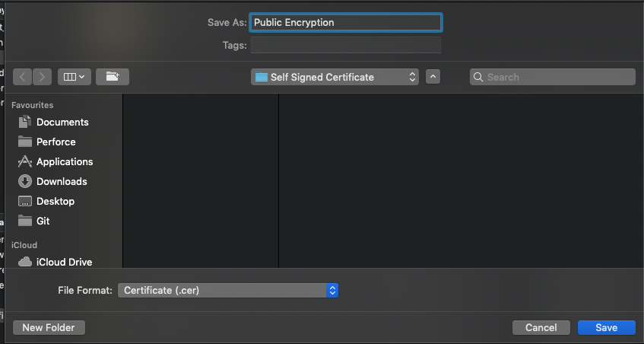Open the File Format dropdown
Image resolution: width=644 pixels, height=344 pixels.
[227, 290]
